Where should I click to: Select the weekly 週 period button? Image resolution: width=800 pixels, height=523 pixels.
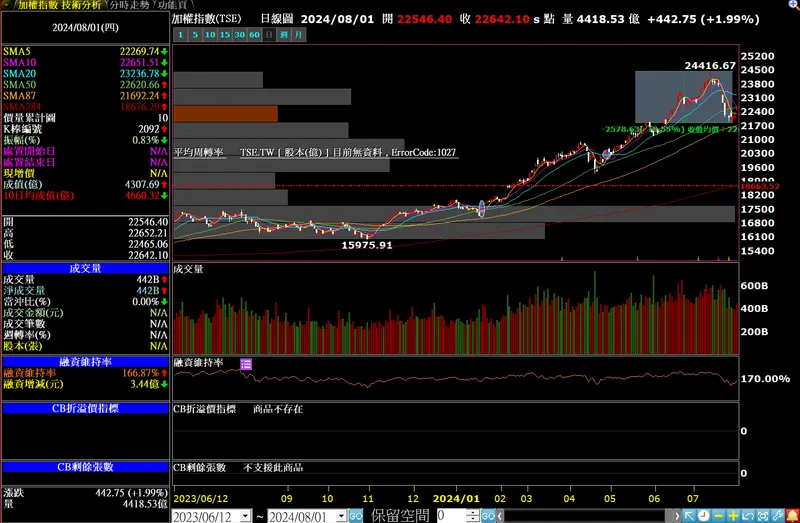(284, 35)
